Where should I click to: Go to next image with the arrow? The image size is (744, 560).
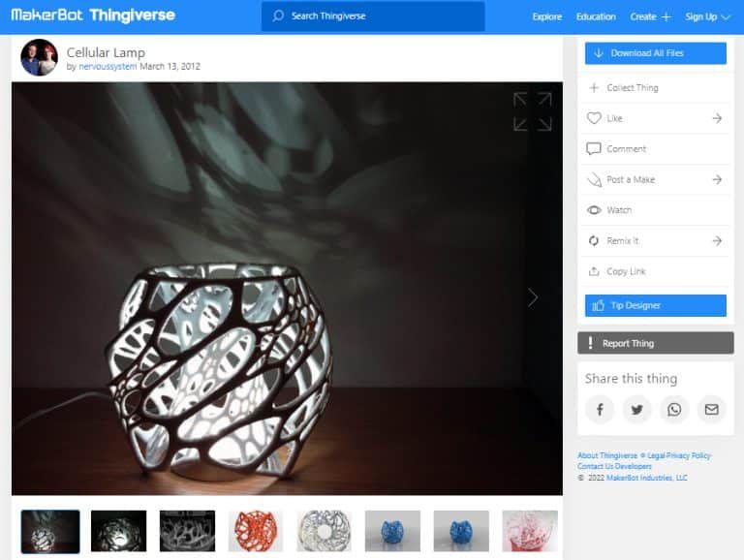coord(533,298)
